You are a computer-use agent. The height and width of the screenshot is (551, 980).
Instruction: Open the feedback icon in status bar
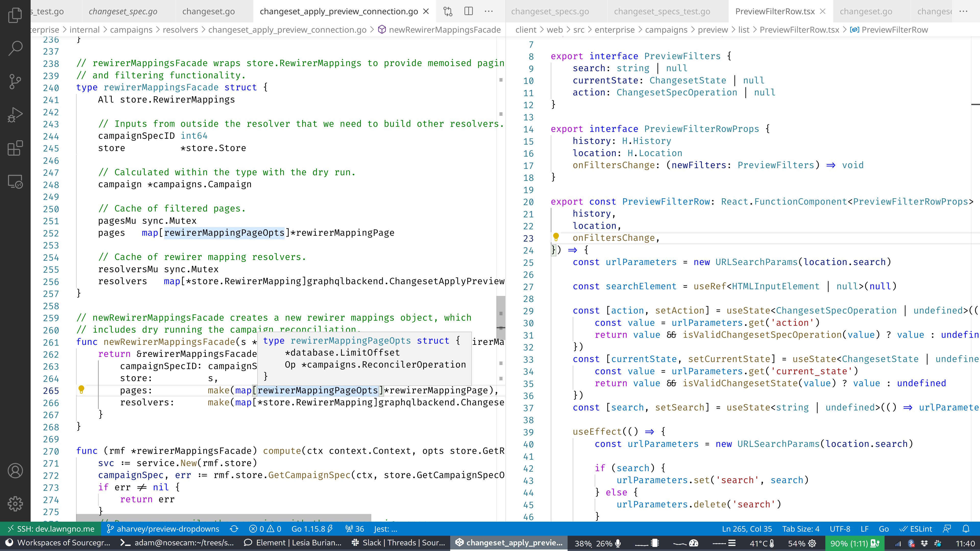947,529
